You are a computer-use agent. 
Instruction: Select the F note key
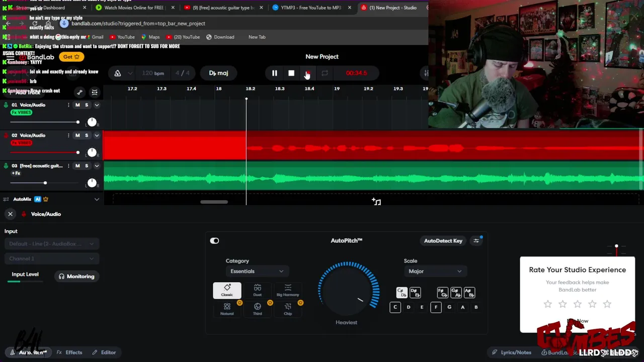436,307
